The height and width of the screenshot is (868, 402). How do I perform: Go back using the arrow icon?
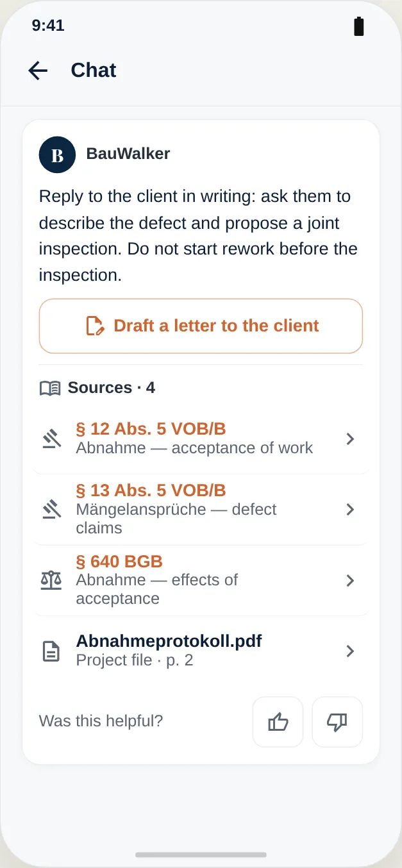(x=38, y=71)
